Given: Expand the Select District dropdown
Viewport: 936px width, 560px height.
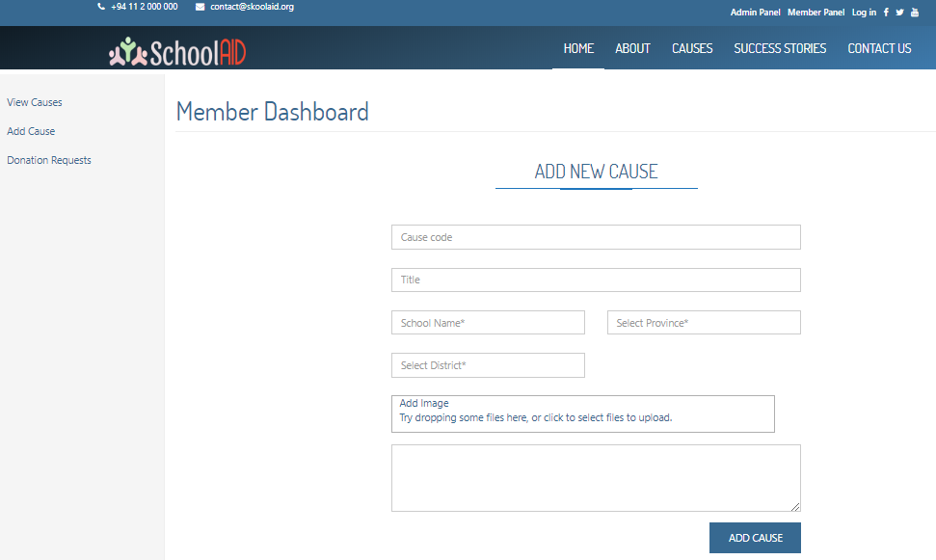Looking at the screenshot, I should pos(488,365).
